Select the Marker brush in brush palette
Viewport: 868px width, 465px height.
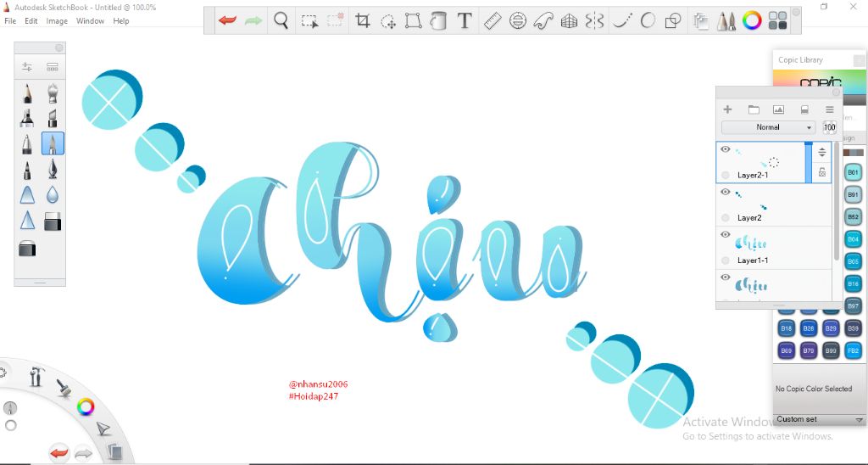click(27, 118)
